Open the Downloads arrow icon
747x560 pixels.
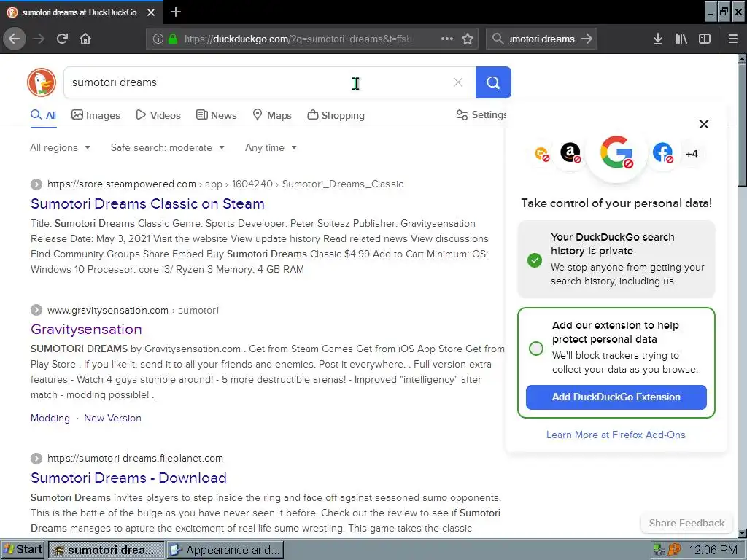[x=658, y=39]
